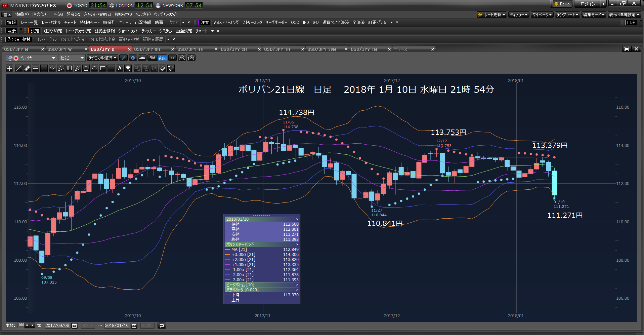Select the ruler measurement tool
The height and width of the screenshot is (335, 644).
[27, 68]
